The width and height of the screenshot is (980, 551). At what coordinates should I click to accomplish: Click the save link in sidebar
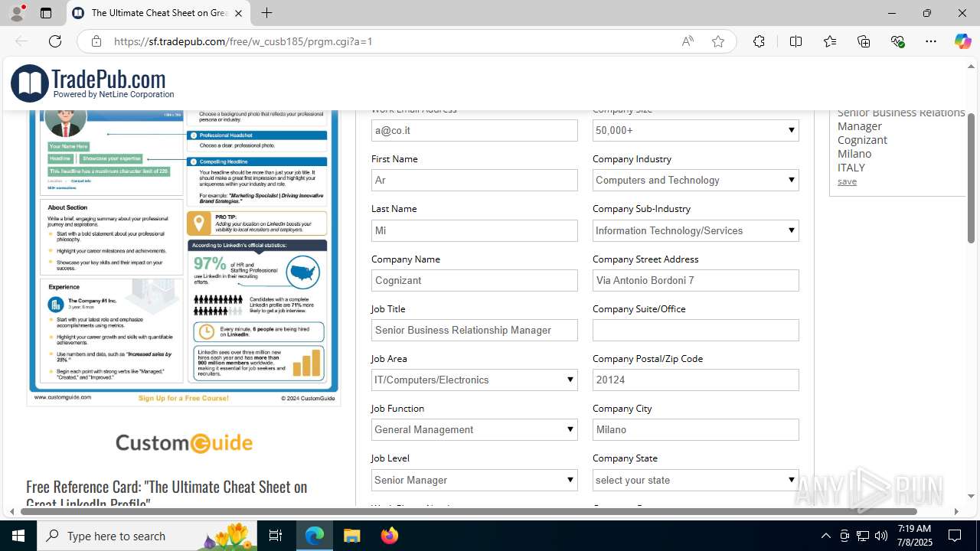(847, 181)
